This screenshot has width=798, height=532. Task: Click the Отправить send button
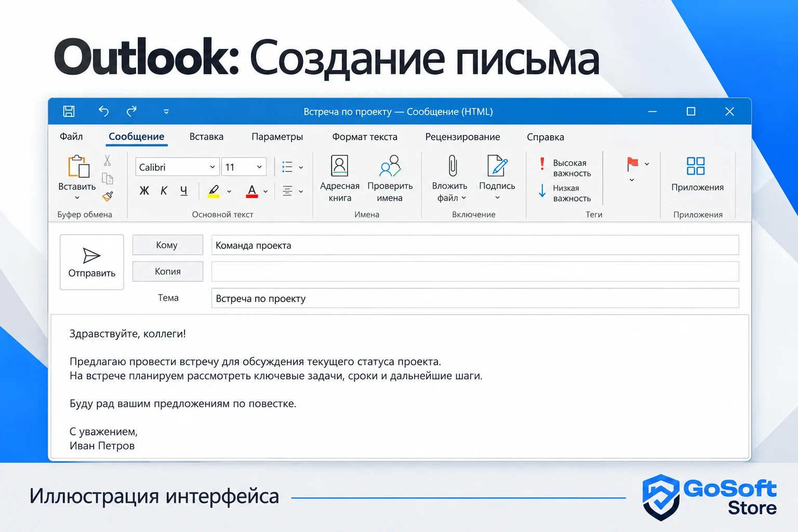(92, 262)
